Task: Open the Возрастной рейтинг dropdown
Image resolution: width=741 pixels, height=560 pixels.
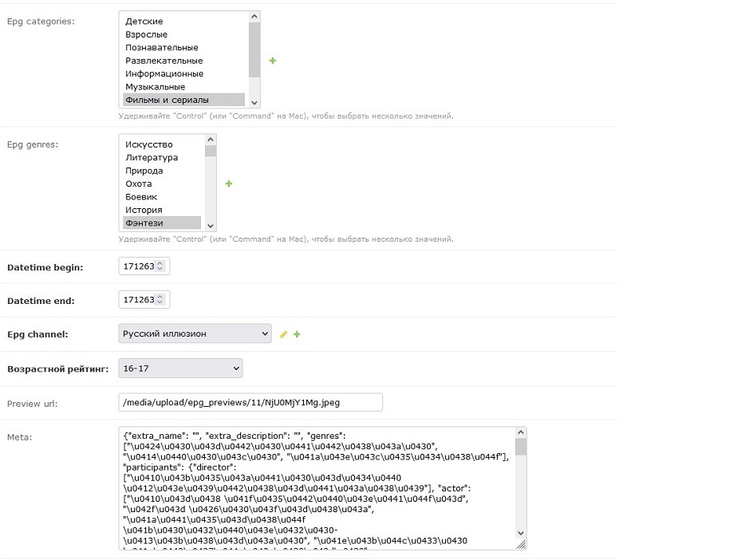Action: [x=180, y=368]
